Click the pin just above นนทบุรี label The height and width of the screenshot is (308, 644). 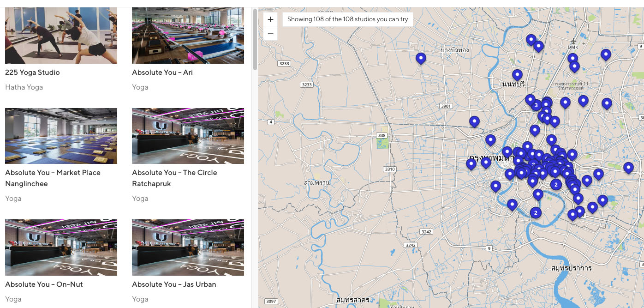click(517, 75)
